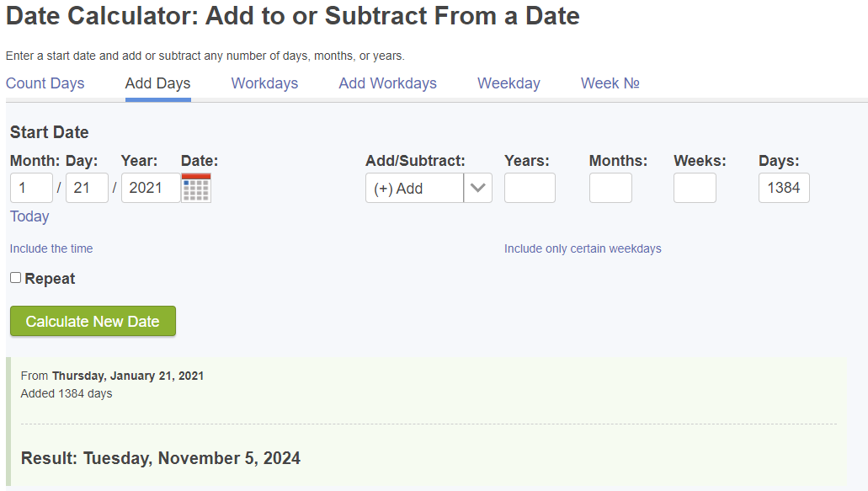Switch to the Count Days tab
Image resolution: width=868 pixels, height=491 pixels.
pyautogui.click(x=45, y=83)
